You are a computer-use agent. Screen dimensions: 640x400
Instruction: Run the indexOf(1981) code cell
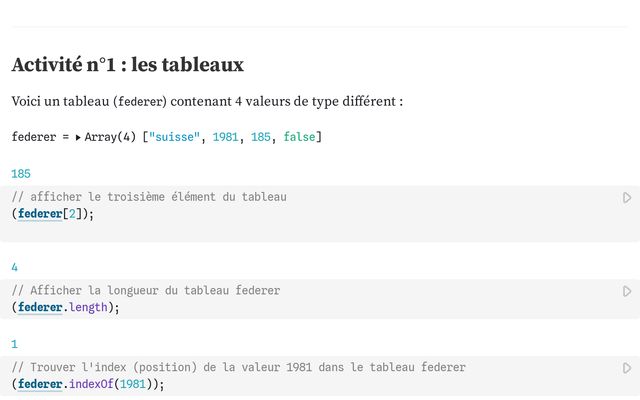(627, 368)
